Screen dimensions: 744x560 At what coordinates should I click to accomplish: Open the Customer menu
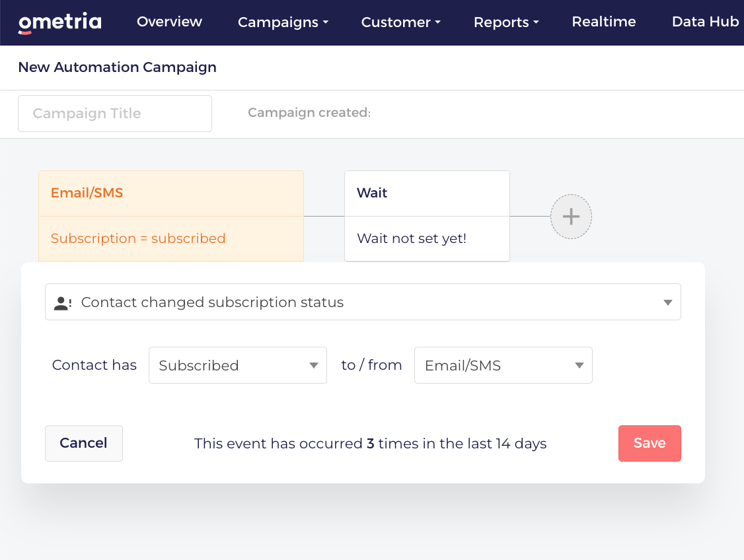[401, 22]
